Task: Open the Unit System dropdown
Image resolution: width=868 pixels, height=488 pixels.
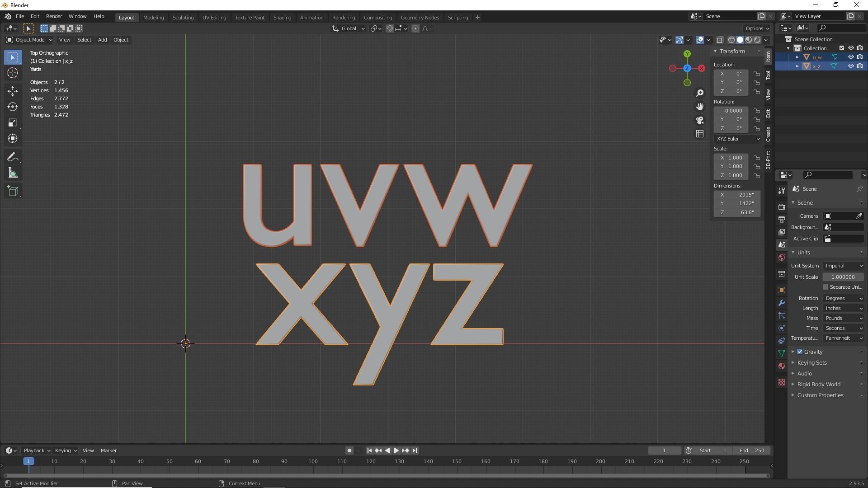Action: tap(844, 266)
